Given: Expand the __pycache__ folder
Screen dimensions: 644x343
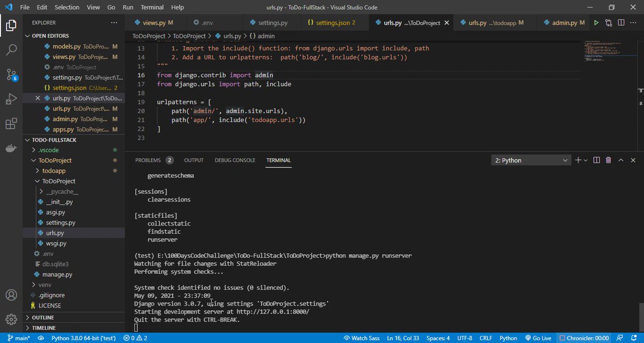Looking at the screenshot, I should pyautogui.click(x=74, y=191).
